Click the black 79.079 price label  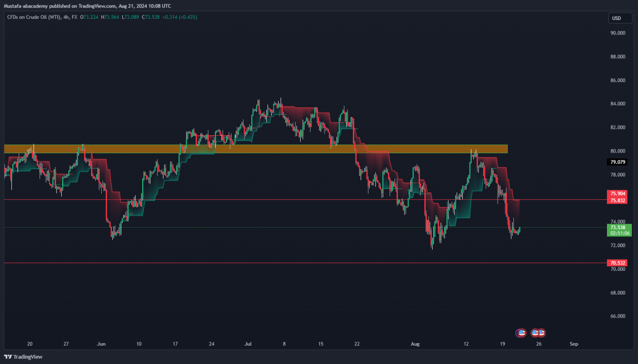point(618,162)
